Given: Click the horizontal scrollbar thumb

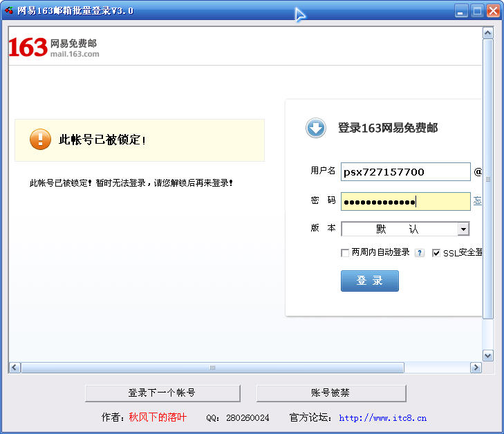Looking at the screenshot, I should (x=212, y=367).
